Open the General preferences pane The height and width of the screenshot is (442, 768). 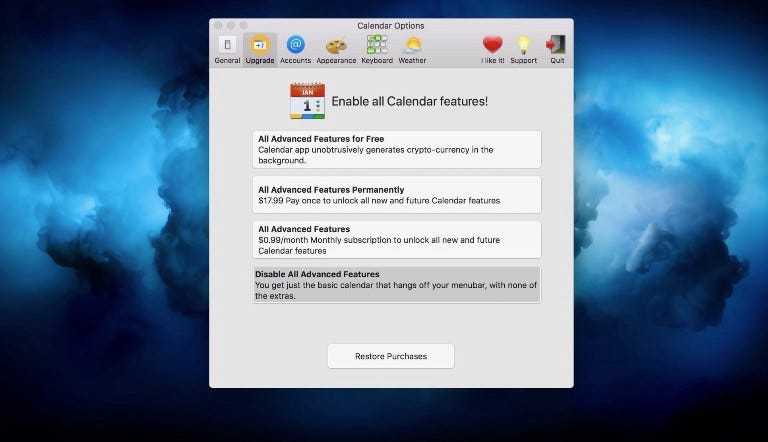pos(227,49)
